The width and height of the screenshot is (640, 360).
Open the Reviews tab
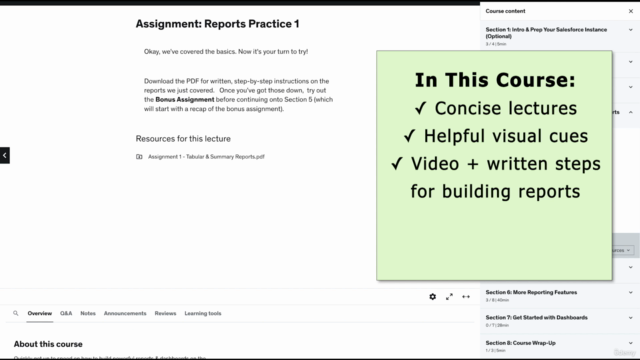tap(165, 313)
